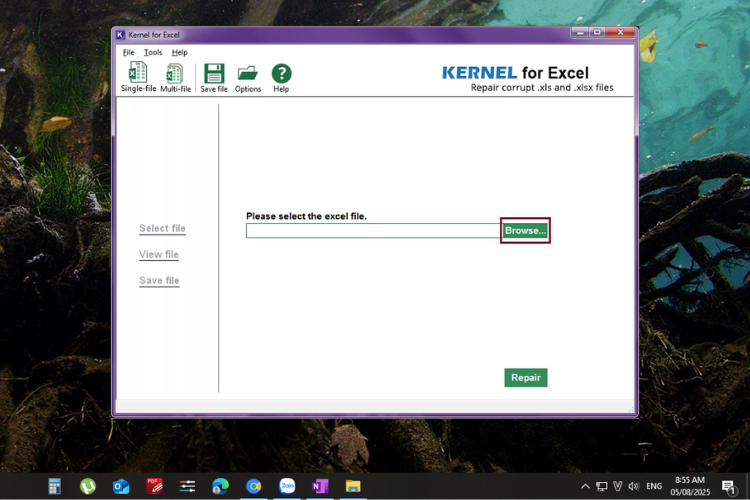Open Zalo from the taskbar
This screenshot has height=500, width=750.
click(x=287, y=486)
